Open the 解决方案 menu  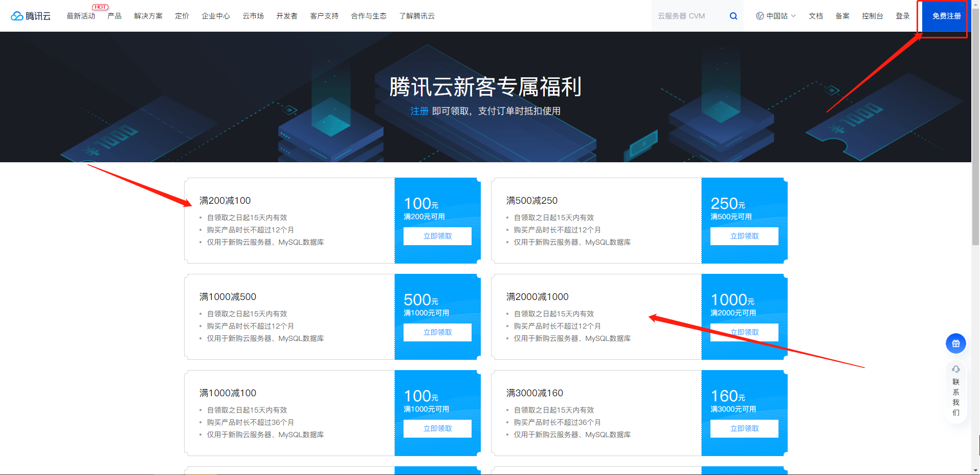[148, 16]
